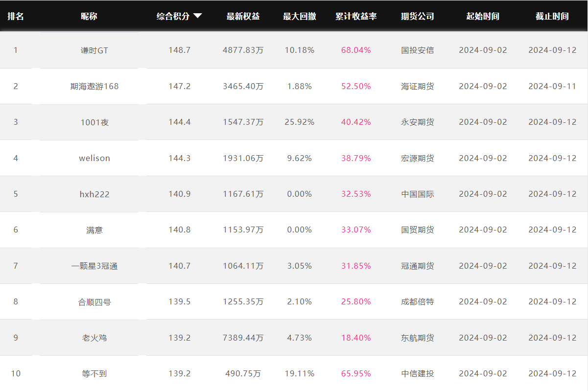Click equity value 3465.40万
Viewport: 588px width, 391px height.
point(243,86)
